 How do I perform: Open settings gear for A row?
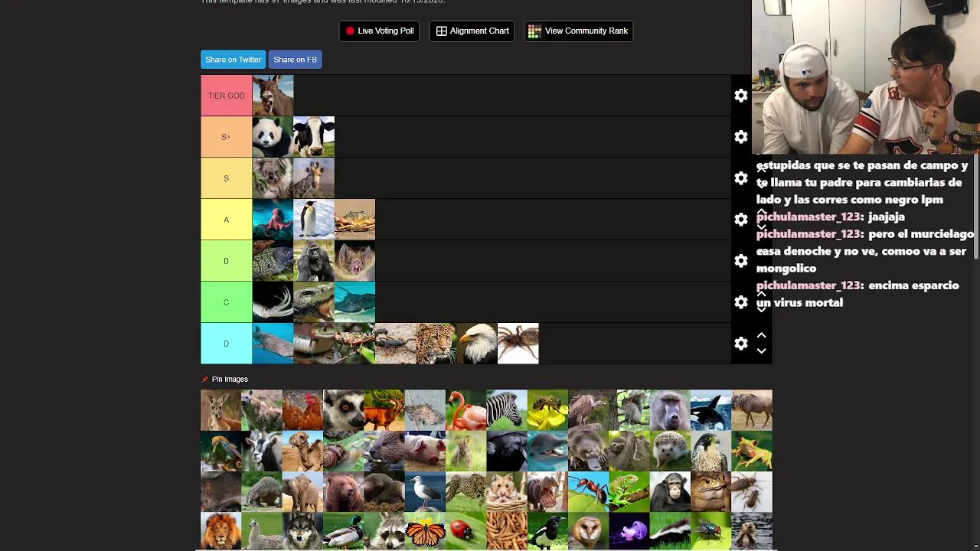coord(740,220)
